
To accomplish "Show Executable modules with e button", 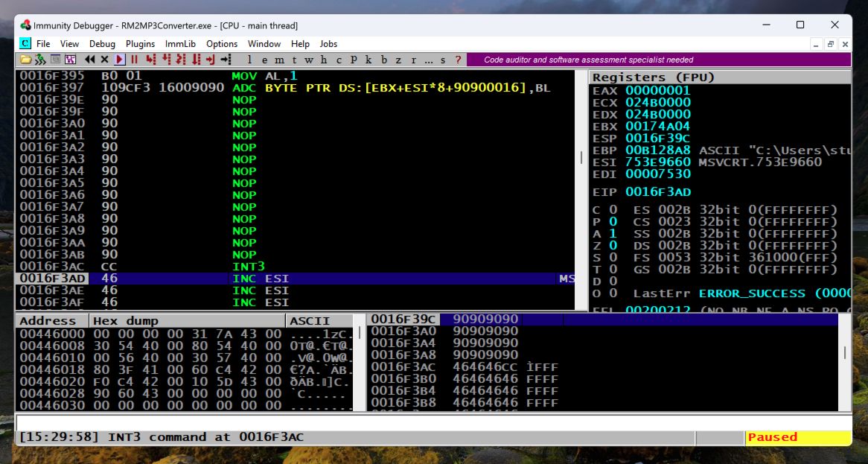I will point(264,60).
